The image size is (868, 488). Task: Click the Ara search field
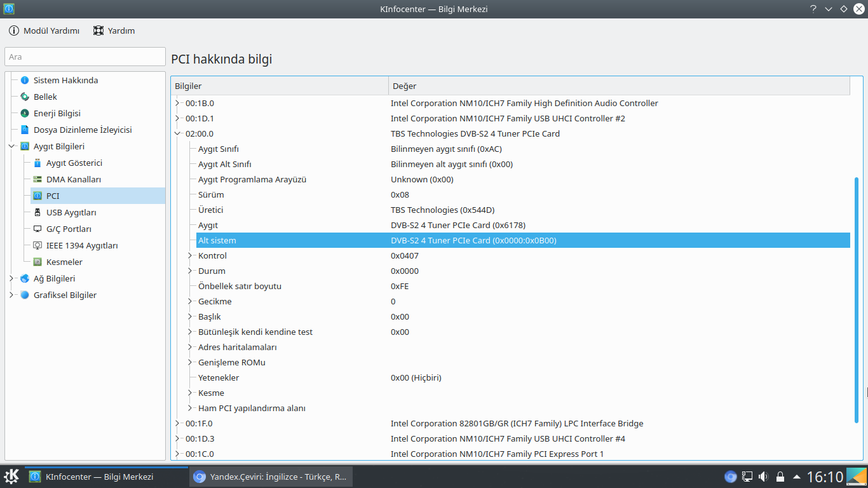click(85, 57)
